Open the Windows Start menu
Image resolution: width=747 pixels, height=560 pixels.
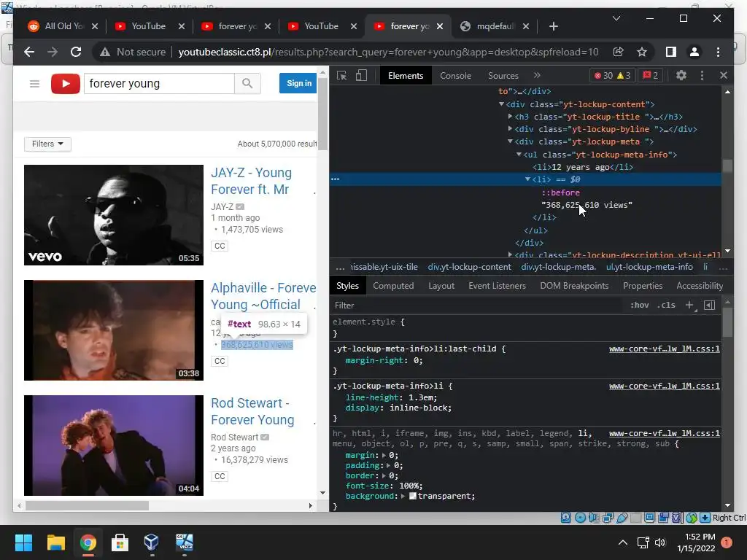[23, 542]
